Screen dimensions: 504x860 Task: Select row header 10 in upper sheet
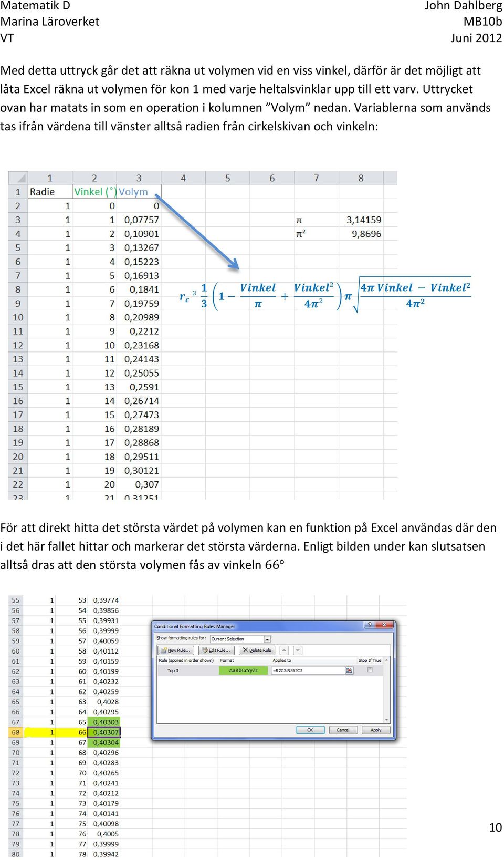(x=18, y=317)
